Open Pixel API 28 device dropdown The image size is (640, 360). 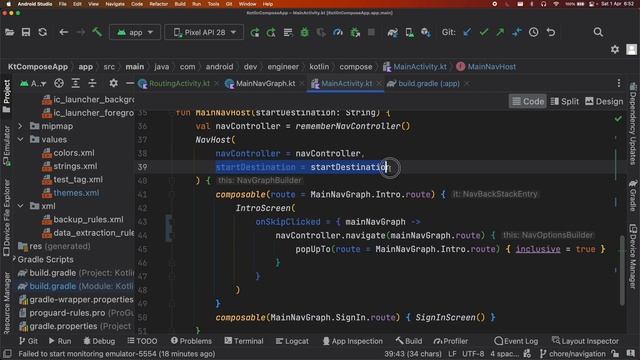(204, 32)
